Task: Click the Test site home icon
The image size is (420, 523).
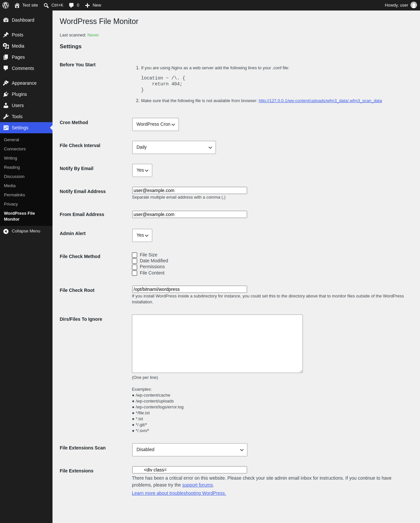Action: point(17,5)
